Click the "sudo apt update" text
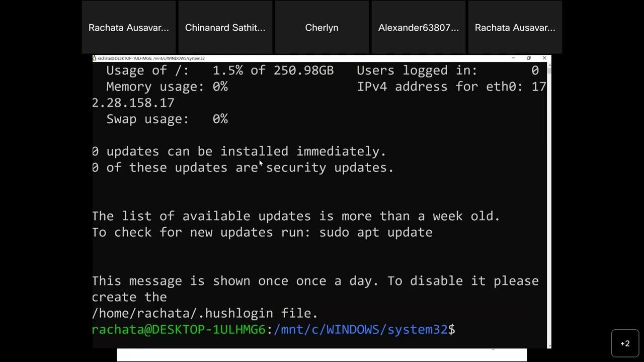 coord(376,232)
